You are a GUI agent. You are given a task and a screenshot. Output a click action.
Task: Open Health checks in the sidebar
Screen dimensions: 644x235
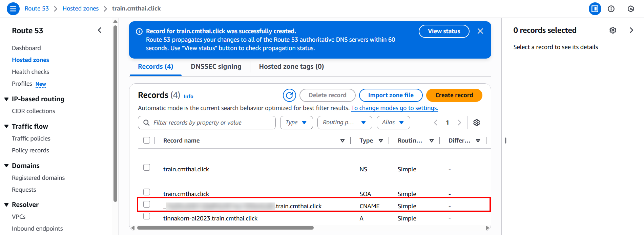pyautogui.click(x=30, y=72)
